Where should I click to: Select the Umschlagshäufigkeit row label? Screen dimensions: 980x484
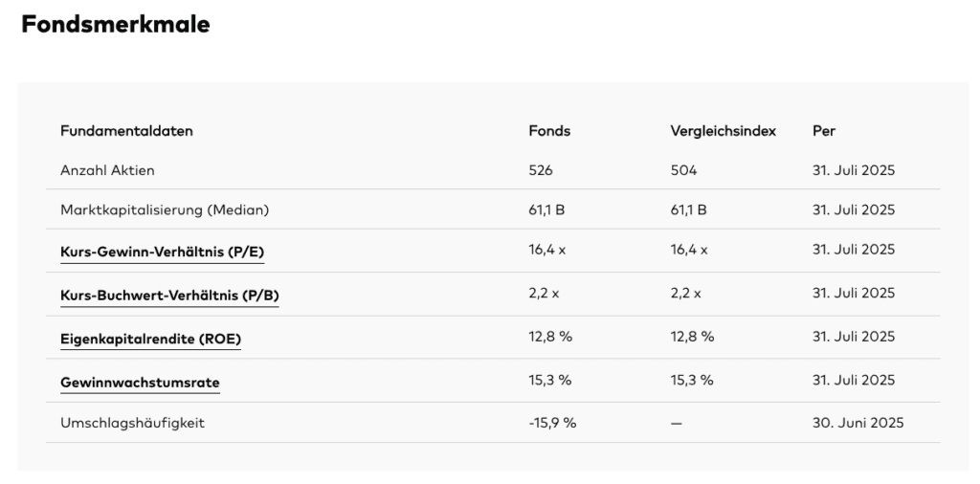point(132,423)
